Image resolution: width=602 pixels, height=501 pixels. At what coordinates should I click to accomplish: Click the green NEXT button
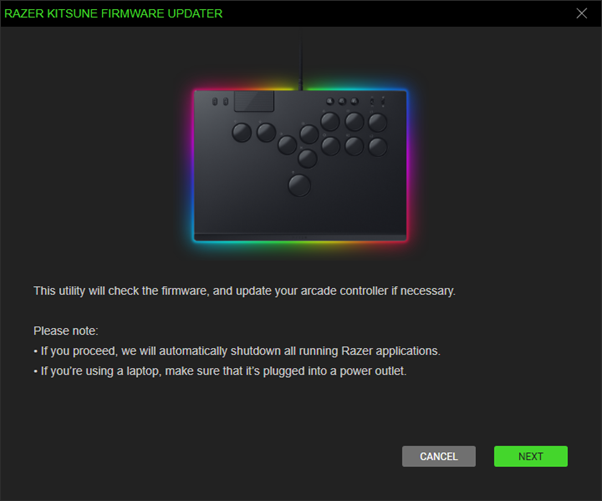(531, 456)
